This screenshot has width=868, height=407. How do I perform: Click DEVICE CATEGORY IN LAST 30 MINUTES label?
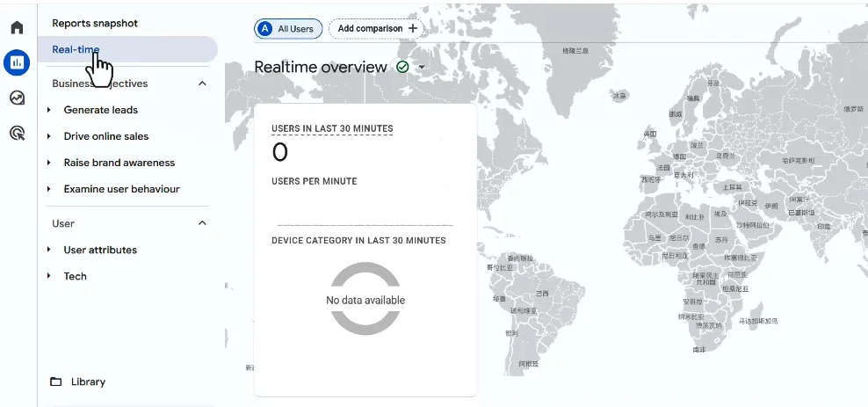point(358,240)
